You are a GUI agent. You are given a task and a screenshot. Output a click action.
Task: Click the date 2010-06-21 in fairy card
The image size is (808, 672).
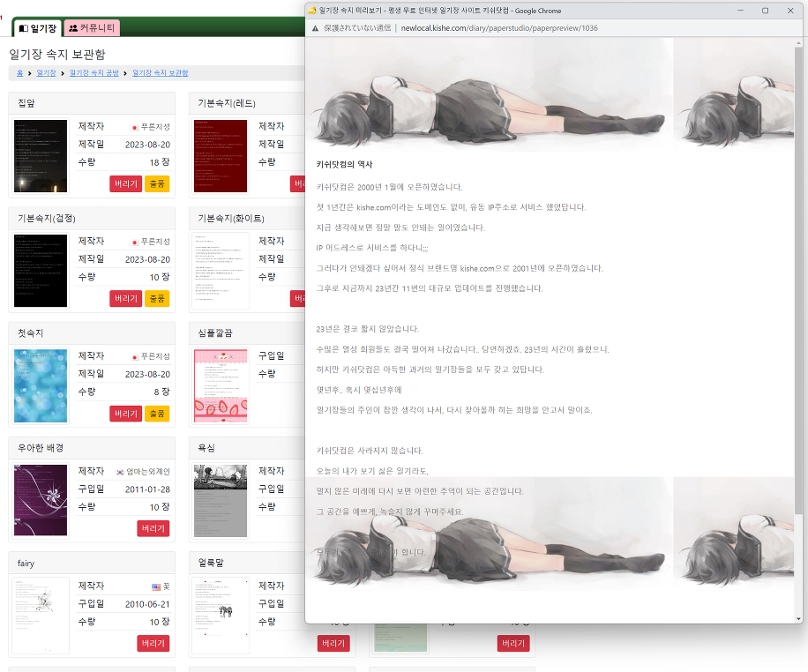coord(147,604)
